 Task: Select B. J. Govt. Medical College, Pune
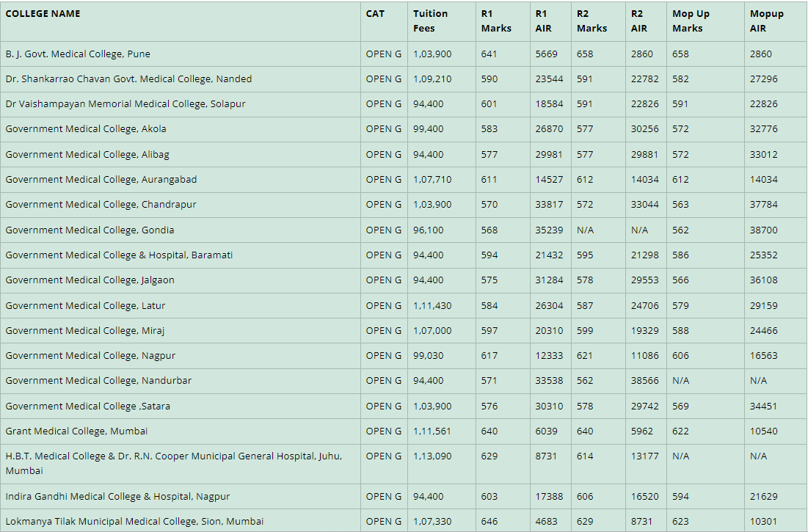pyautogui.click(x=78, y=54)
